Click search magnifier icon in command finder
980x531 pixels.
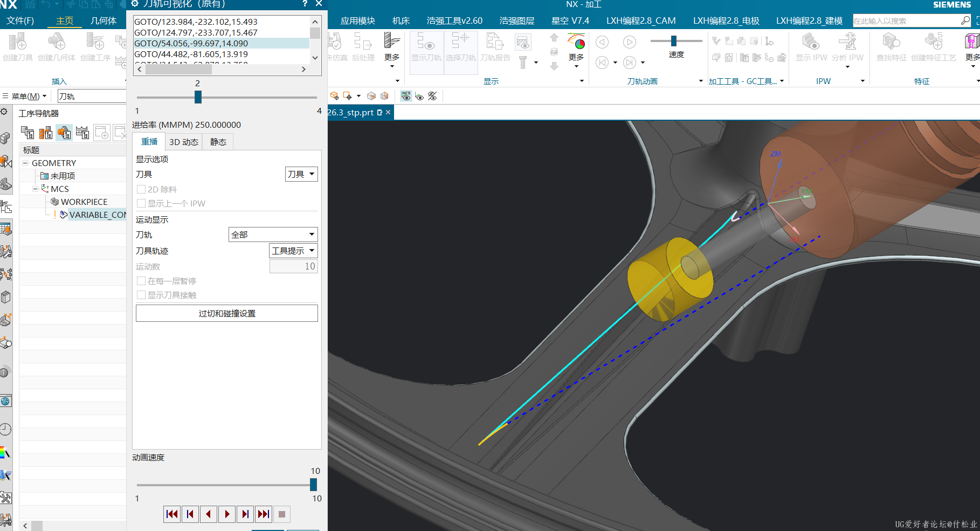point(965,20)
